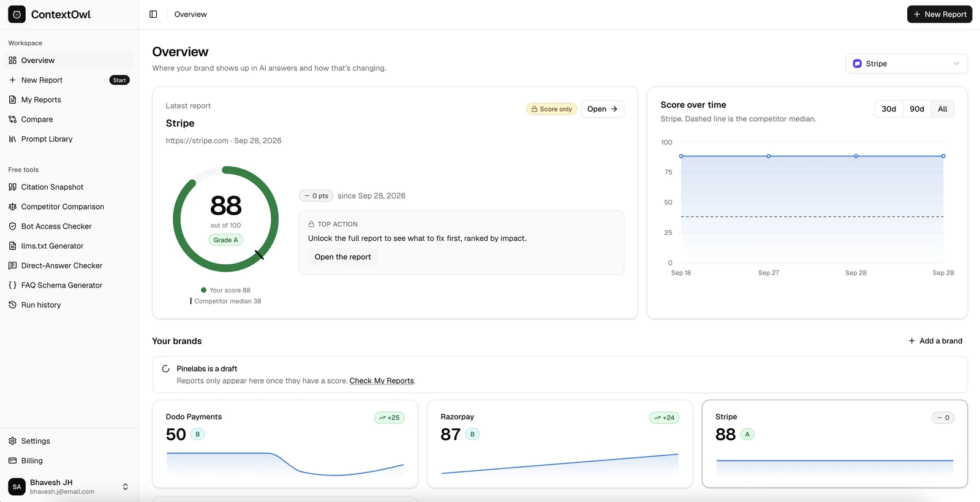Open FAQ Schema Generator tool
Screen dimensions: 980x502
pyautogui.click(x=69, y=285)
